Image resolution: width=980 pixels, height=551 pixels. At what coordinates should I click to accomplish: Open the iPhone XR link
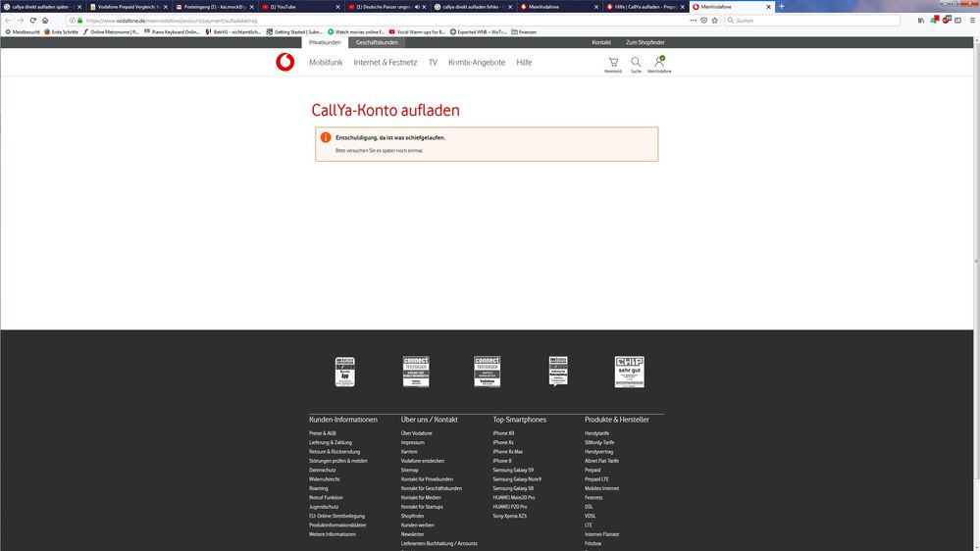pyautogui.click(x=504, y=433)
